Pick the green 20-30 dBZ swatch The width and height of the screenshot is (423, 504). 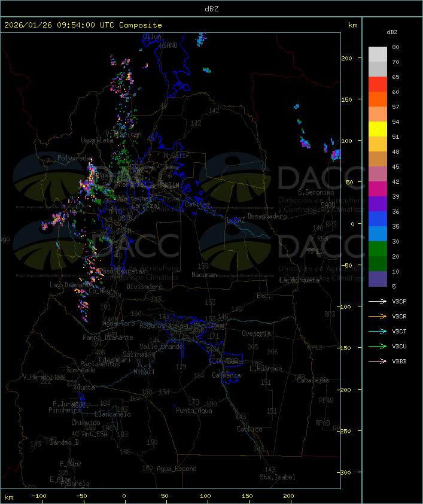click(378, 249)
